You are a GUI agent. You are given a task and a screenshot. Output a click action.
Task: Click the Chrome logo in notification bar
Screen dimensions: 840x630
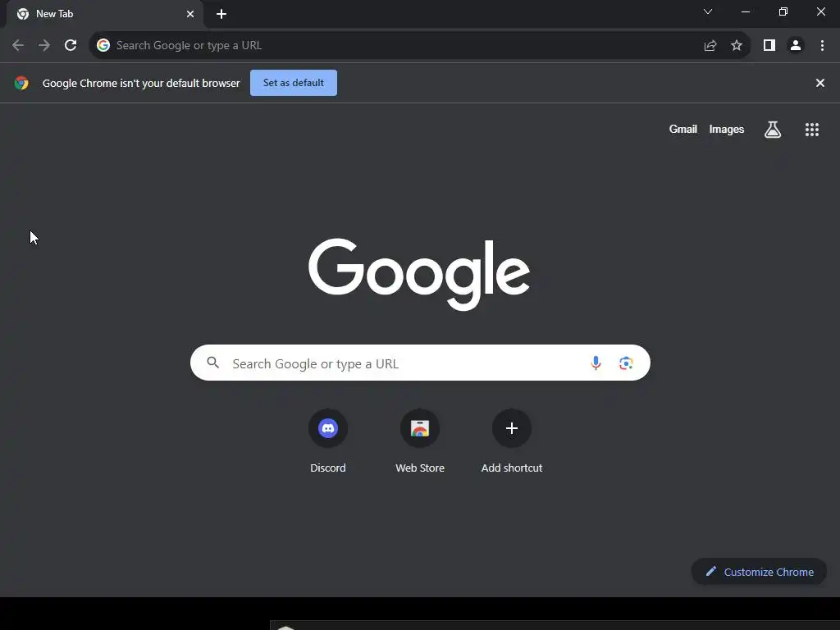[21, 83]
